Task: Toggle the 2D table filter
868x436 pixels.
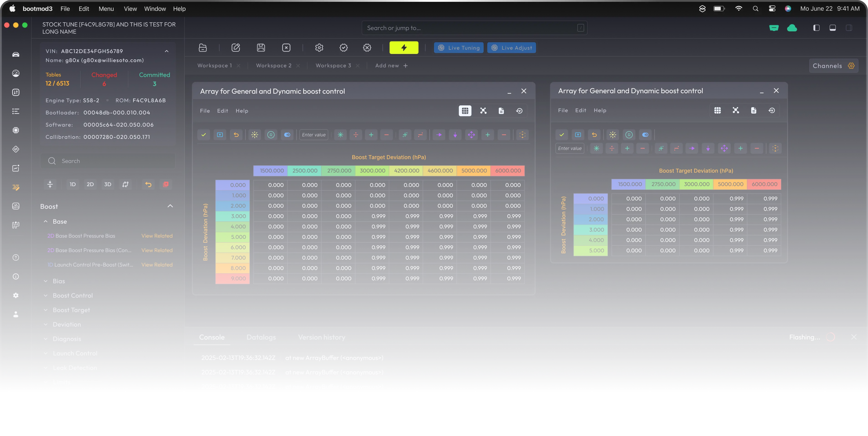Action: pyautogui.click(x=90, y=184)
